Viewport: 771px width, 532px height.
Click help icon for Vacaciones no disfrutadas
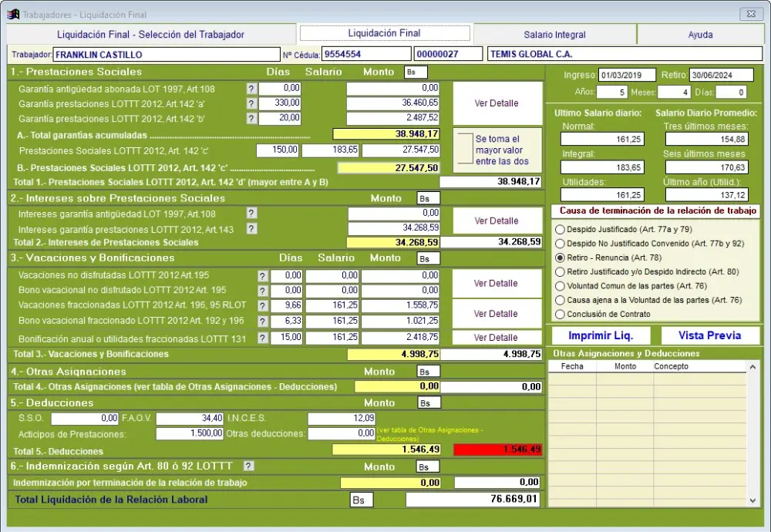263,276
